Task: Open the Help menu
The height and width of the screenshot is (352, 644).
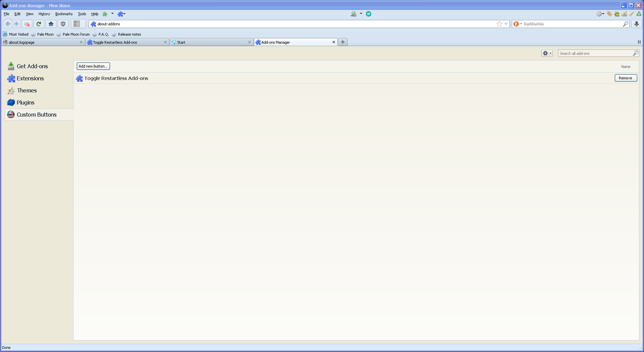Action: point(95,14)
